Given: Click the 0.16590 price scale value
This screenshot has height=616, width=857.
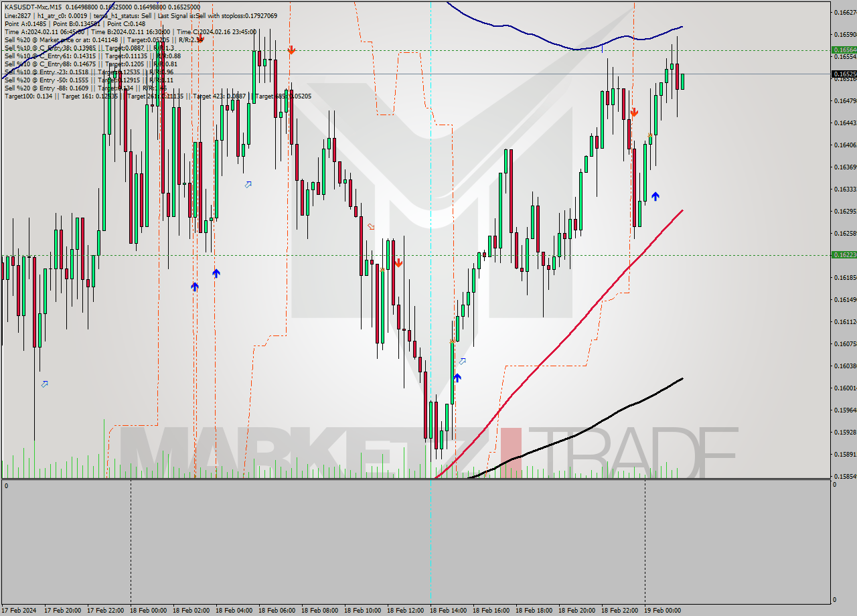Looking at the screenshot, I should [x=845, y=34].
